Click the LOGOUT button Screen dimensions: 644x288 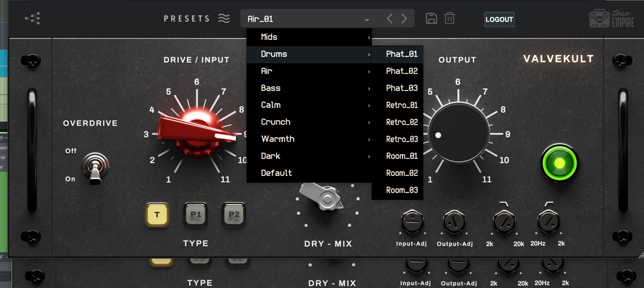pos(499,19)
